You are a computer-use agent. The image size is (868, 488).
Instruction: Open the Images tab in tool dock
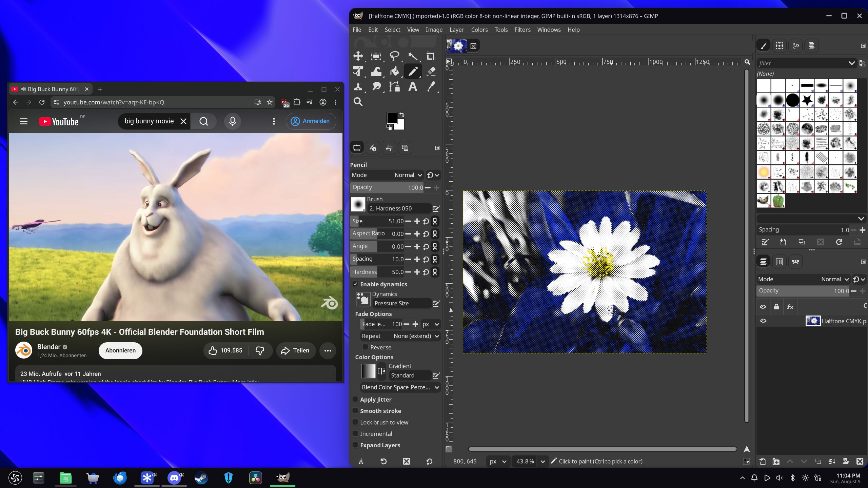click(405, 148)
